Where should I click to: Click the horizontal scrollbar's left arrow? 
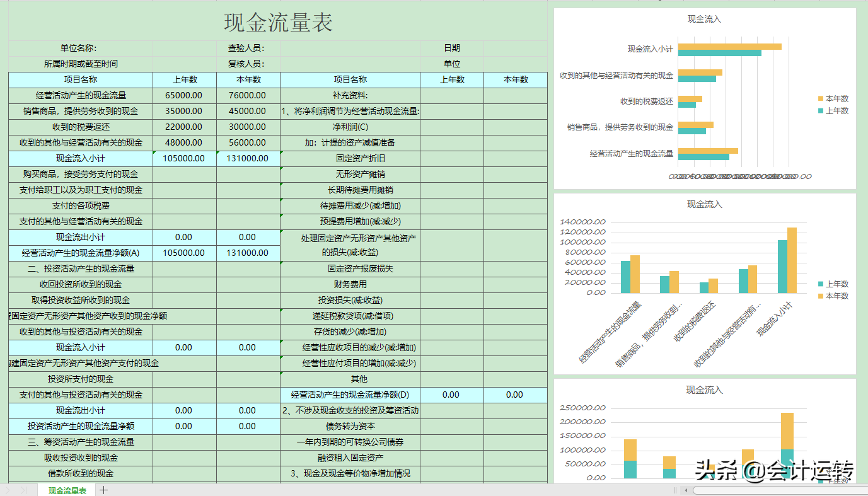[686, 490]
